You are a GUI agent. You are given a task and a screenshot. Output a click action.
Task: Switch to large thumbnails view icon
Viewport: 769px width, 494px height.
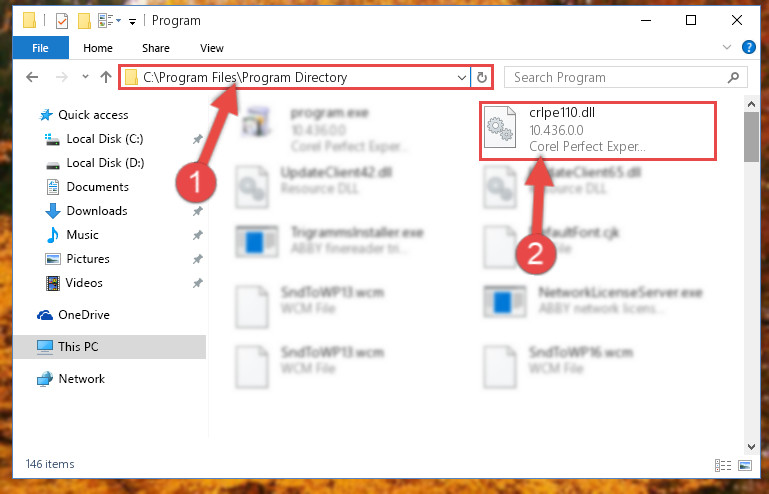(x=744, y=465)
